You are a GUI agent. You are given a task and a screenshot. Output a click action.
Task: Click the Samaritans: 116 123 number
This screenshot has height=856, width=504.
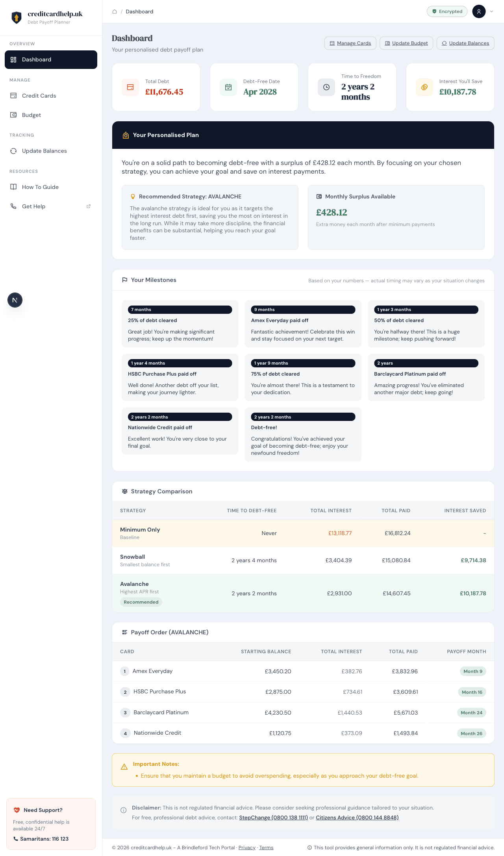tap(44, 839)
